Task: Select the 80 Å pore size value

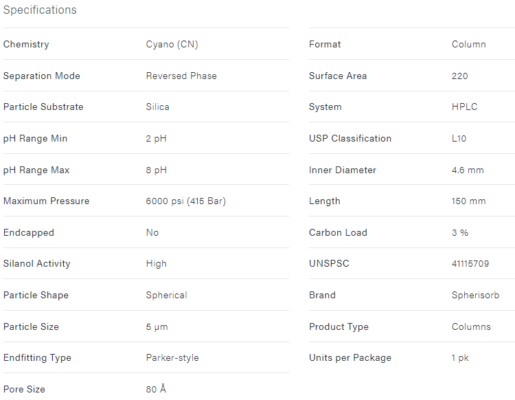Action: pos(156,389)
